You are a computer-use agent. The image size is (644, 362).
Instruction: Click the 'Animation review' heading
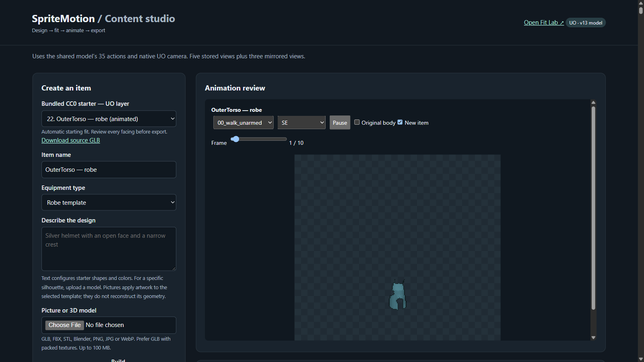235,88
